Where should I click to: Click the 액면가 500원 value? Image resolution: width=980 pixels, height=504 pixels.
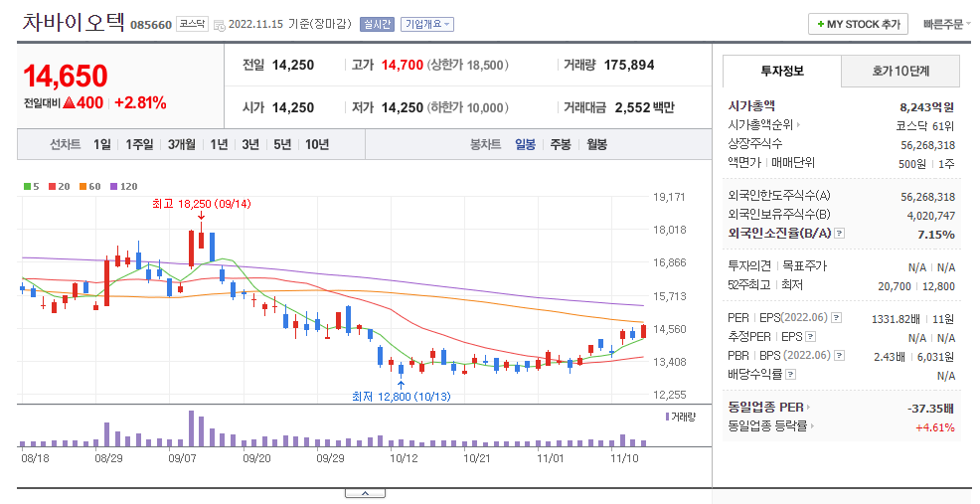pos(911,164)
